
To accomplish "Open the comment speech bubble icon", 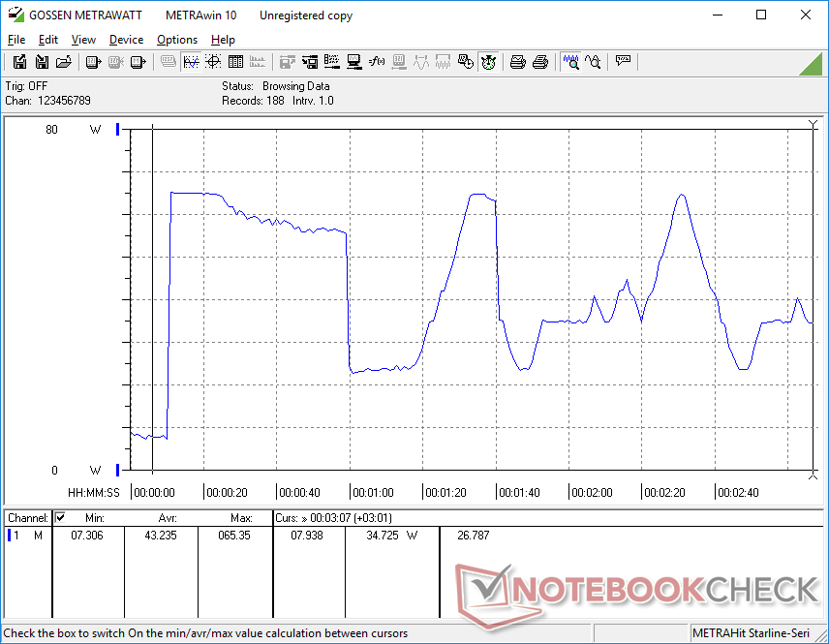I will (x=623, y=61).
